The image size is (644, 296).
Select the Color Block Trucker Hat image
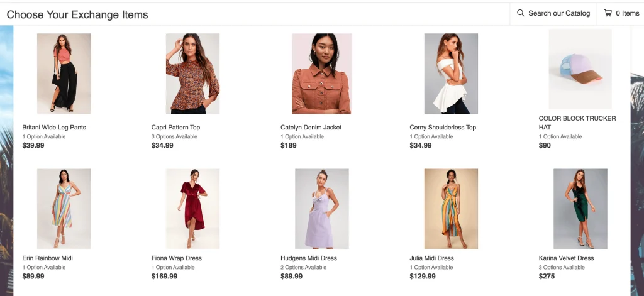point(580,69)
